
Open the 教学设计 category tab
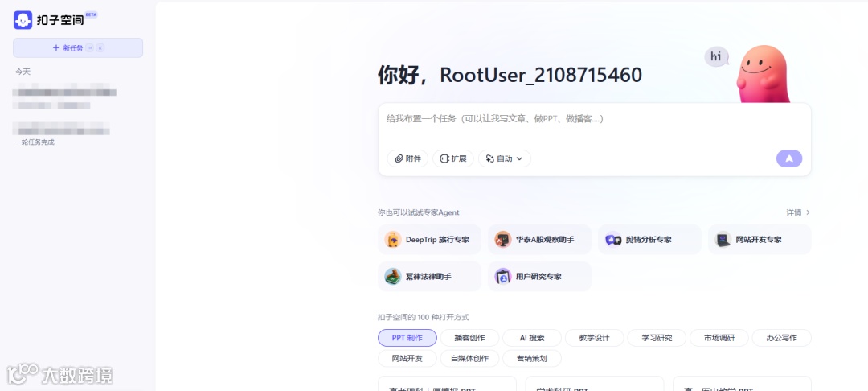pyautogui.click(x=595, y=338)
